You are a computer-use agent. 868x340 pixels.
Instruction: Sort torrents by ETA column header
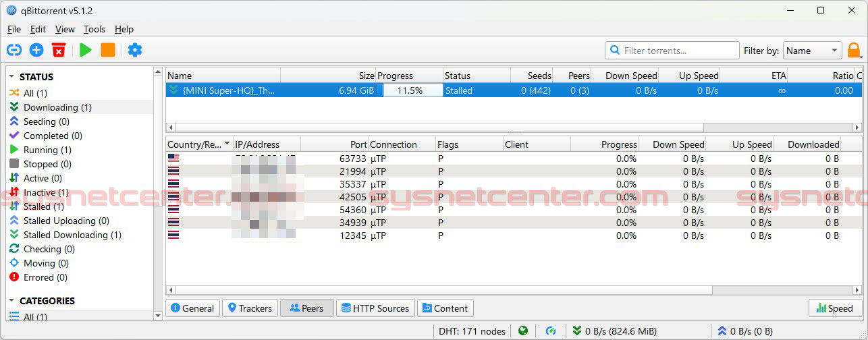(754, 76)
